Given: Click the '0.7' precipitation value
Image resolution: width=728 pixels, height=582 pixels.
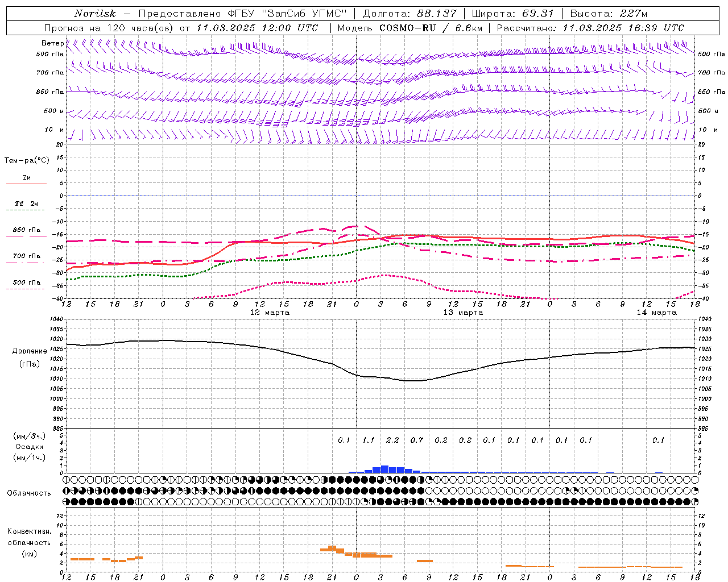Looking at the screenshot, I should 417,440.
